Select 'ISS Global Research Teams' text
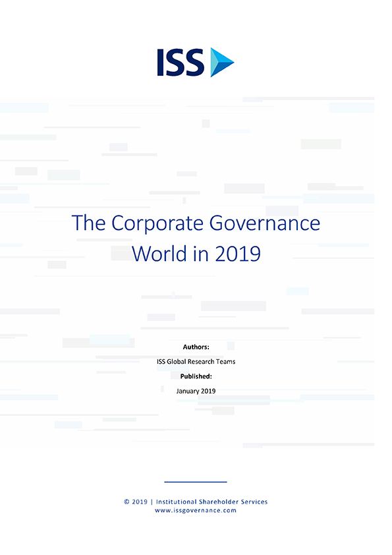The image size is (392, 555). click(x=196, y=361)
